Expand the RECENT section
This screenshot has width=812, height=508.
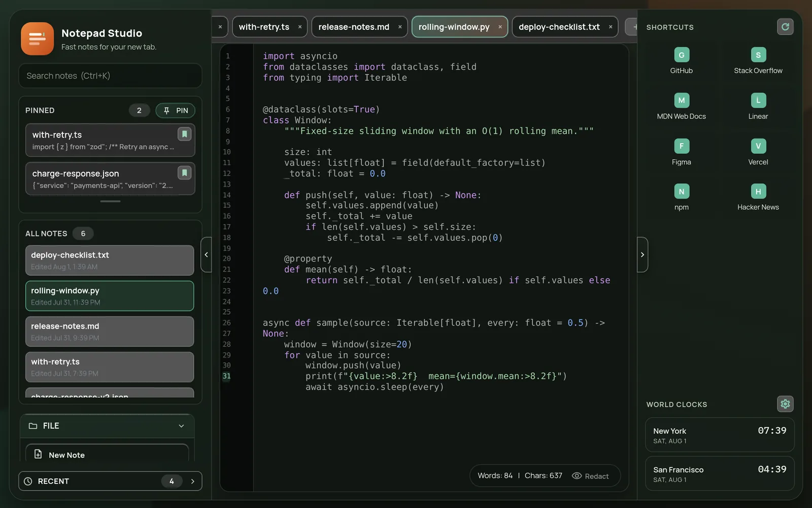pyautogui.click(x=110, y=481)
